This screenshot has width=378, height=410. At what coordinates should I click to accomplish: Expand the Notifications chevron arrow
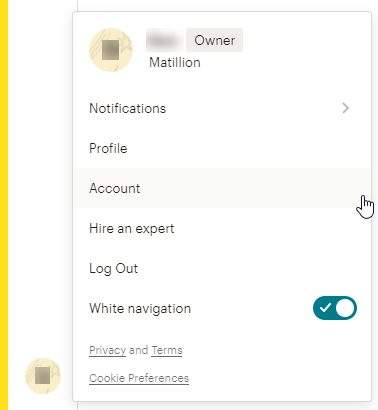(x=346, y=108)
